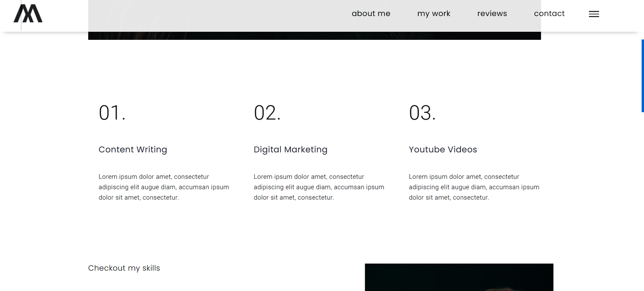Select the 01. number heading
This screenshot has width=644, height=291.
click(x=112, y=113)
